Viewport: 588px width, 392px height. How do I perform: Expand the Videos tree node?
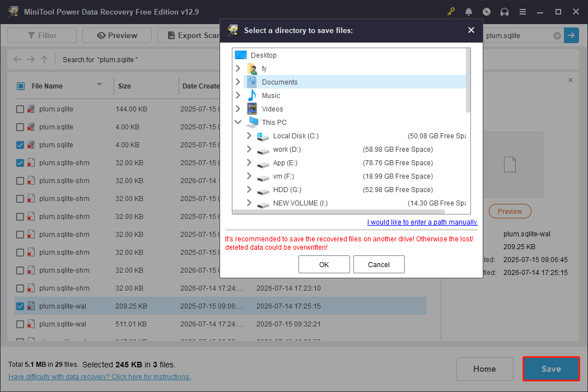[x=238, y=109]
